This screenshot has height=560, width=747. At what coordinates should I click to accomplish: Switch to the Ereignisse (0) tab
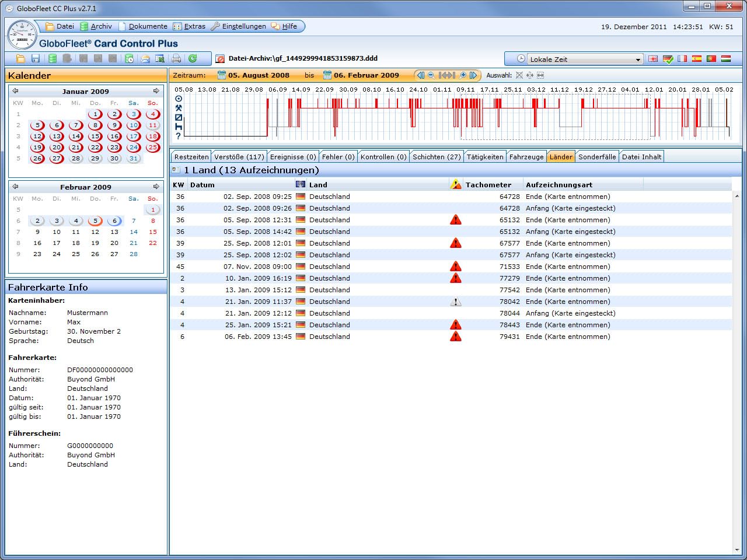pos(293,157)
